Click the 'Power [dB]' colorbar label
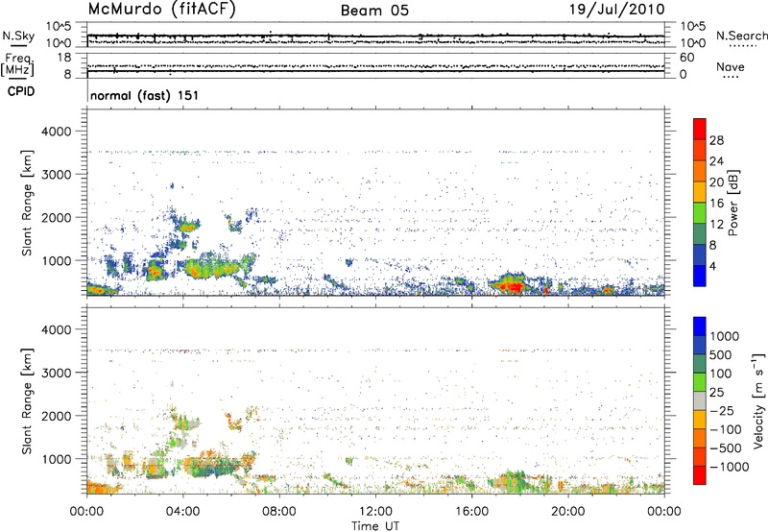 click(732, 203)
